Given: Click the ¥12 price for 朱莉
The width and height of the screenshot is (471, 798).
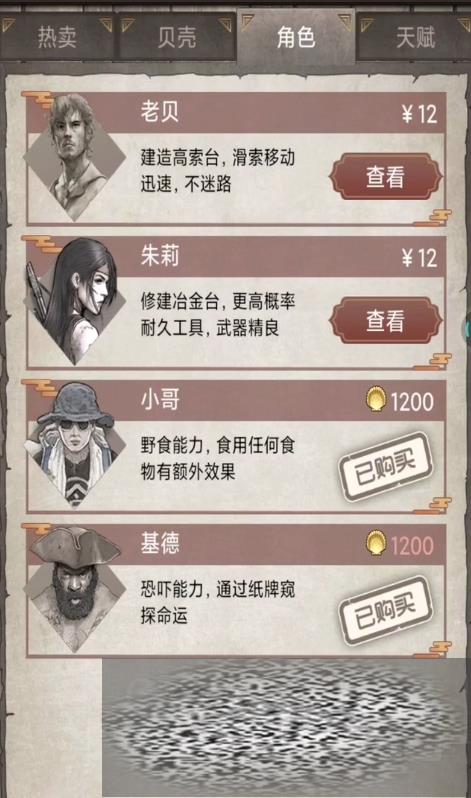Looking at the screenshot, I should click(419, 258).
